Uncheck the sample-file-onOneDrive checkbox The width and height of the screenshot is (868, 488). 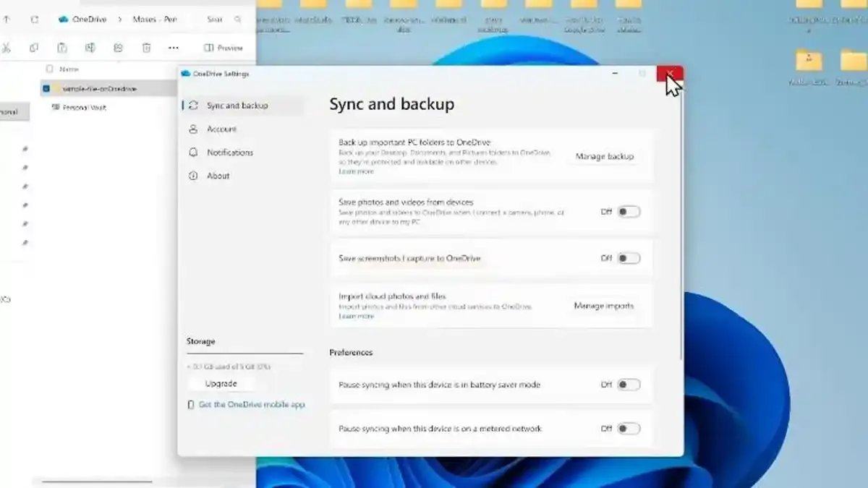click(46, 88)
